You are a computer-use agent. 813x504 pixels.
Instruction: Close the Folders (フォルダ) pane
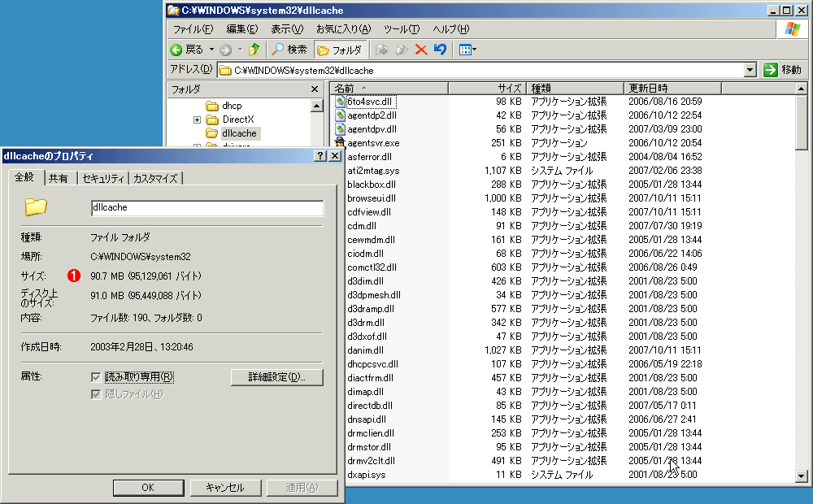pyautogui.click(x=314, y=89)
